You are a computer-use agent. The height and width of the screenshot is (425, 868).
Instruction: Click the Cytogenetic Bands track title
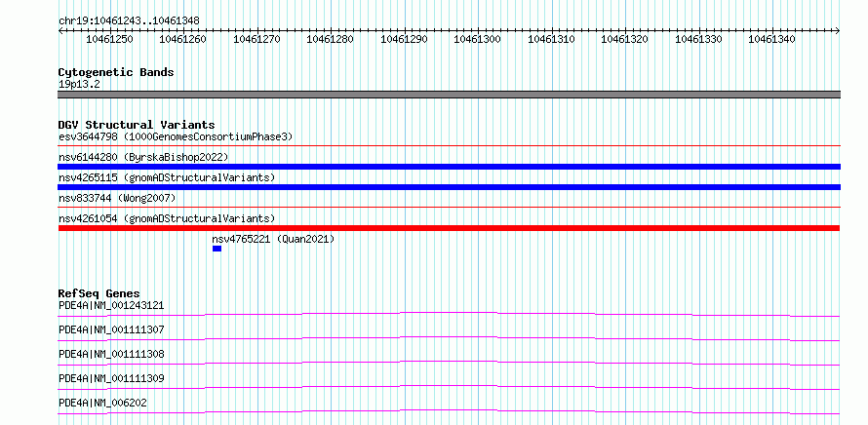click(x=116, y=72)
